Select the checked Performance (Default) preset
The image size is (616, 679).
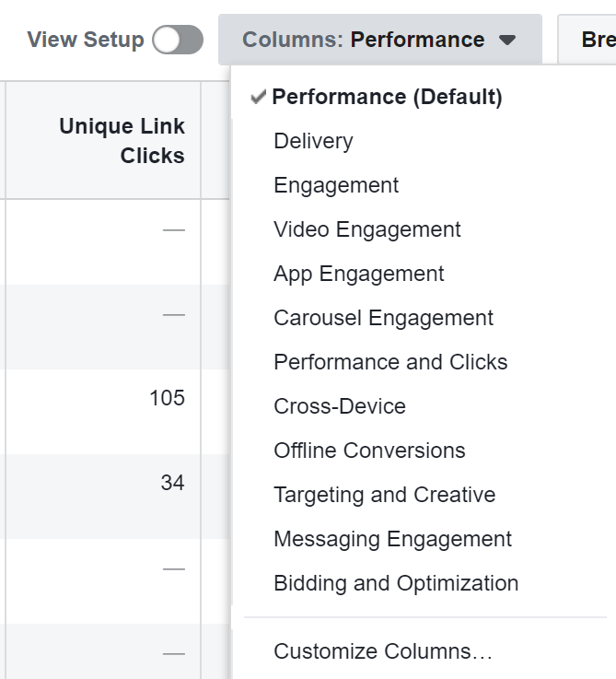click(387, 97)
